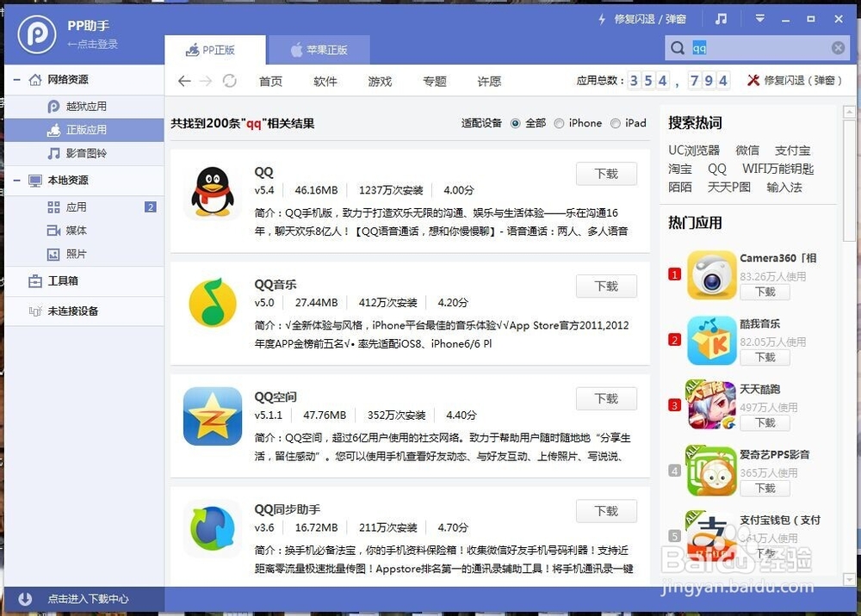The image size is (861, 616).
Task: Click the scrollbar up arrow
Action: (849, 112)
